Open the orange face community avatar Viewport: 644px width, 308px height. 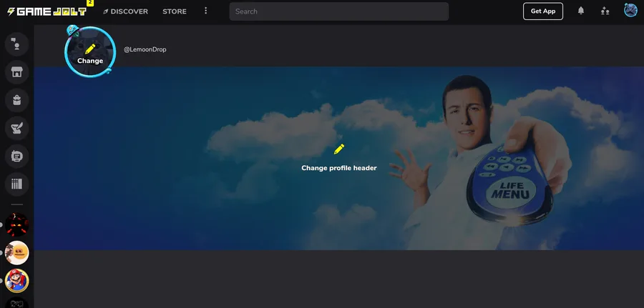tap(17, 253)
